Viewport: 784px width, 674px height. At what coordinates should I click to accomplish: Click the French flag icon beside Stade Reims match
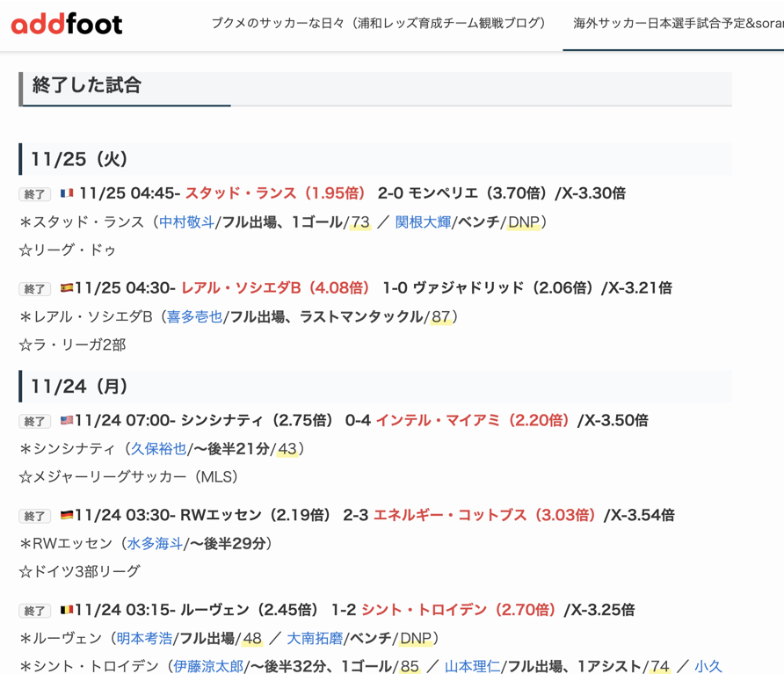[67, 193]
